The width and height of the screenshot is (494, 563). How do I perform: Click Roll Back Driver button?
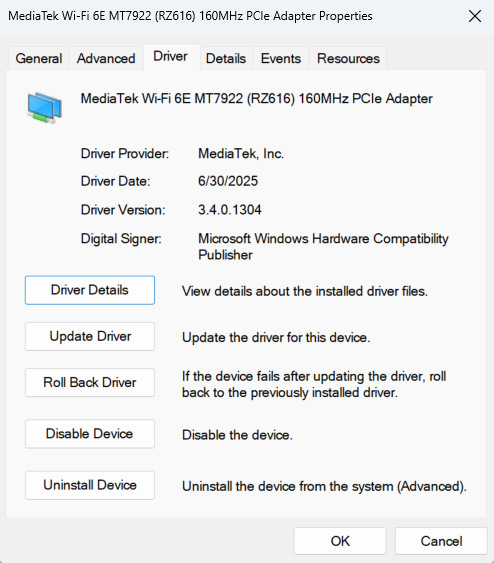[x=90, y=382]
